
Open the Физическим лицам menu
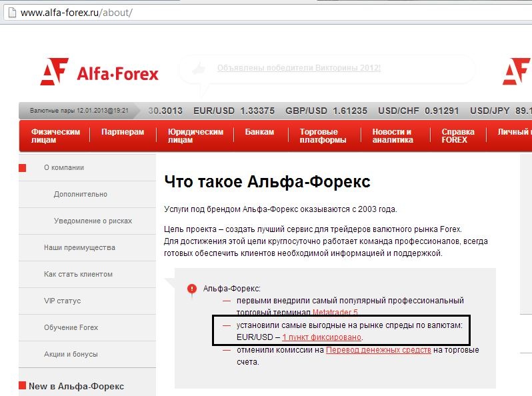coord(55,136)
